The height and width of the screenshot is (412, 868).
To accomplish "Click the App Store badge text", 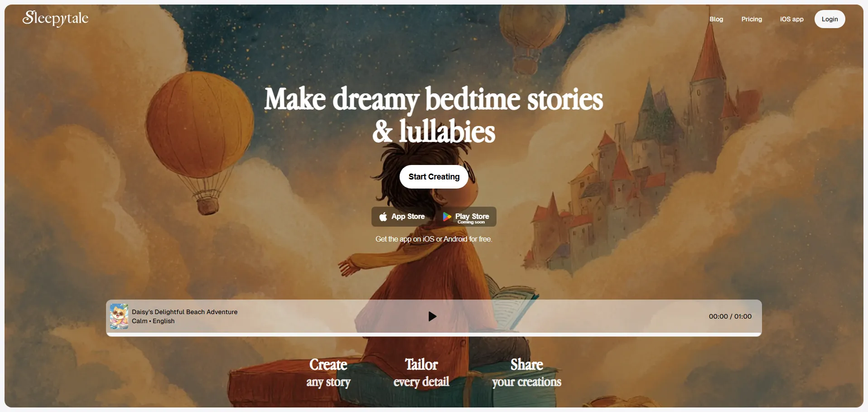I will pos(408,217).
